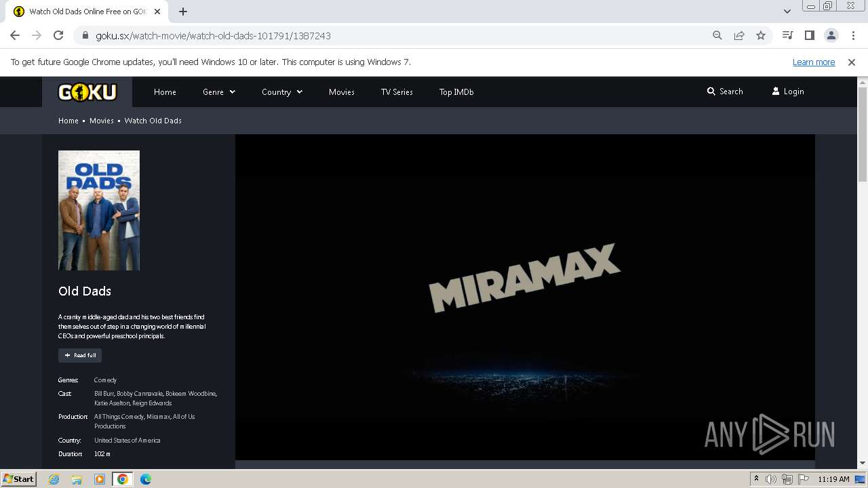Go back using the browser back arrow
868x488 pixels.
click(15, 35)
